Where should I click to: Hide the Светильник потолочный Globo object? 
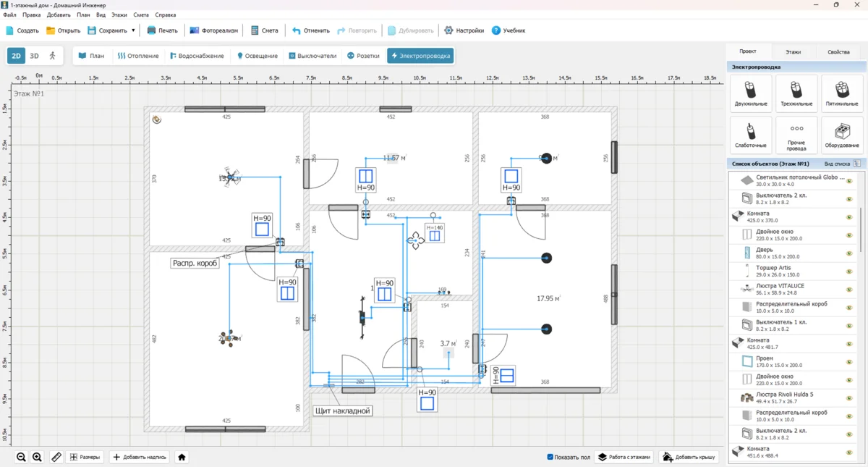coord(849,180)
